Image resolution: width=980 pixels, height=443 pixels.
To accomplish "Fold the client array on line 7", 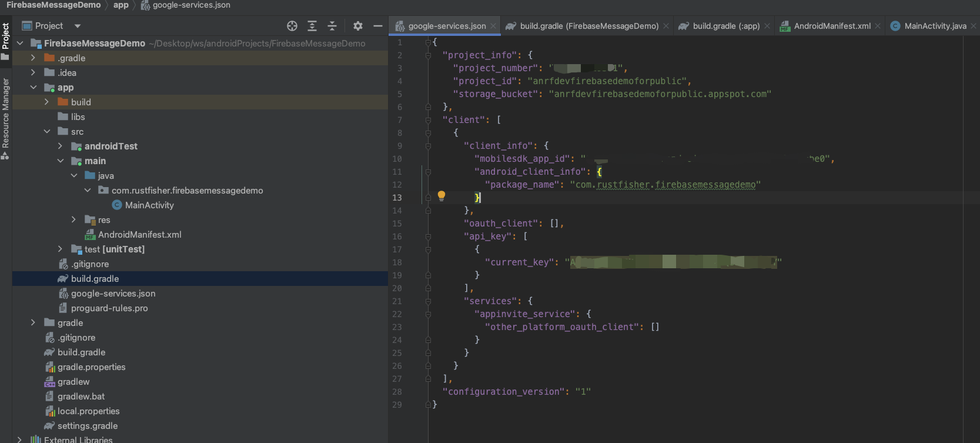I will click(428, 120).
